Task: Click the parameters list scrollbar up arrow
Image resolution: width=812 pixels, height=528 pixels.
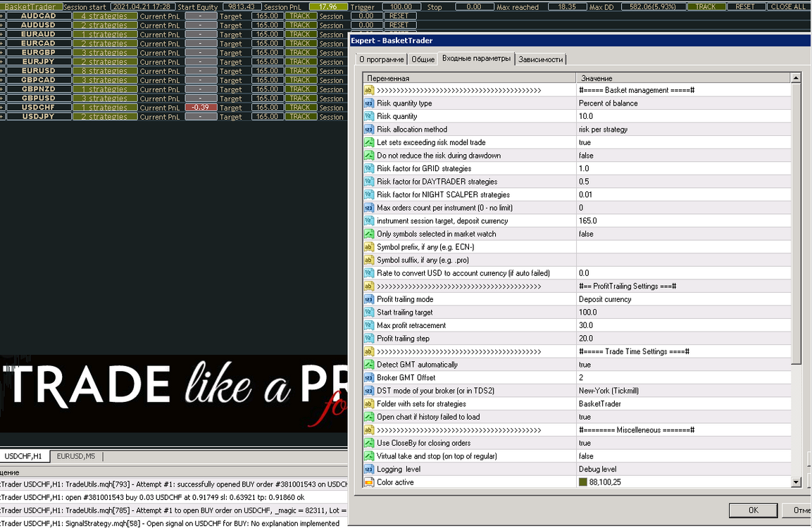Action: coord(796,78)
